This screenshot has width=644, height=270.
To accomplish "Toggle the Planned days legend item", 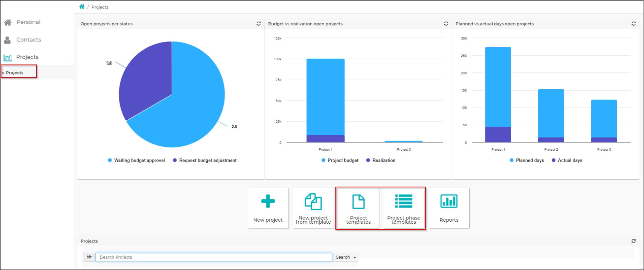I will tap(527, 160).
